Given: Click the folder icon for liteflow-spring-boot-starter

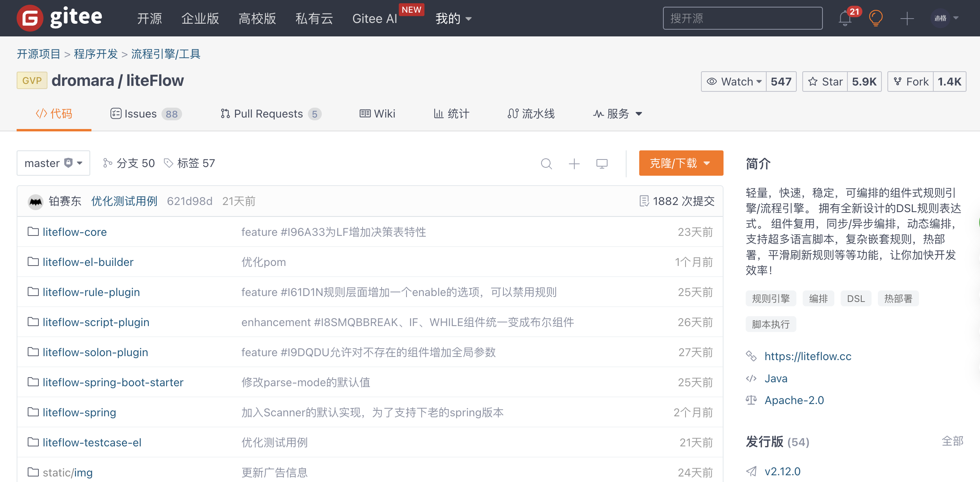Looking at the screenshot, I should 33,382.
